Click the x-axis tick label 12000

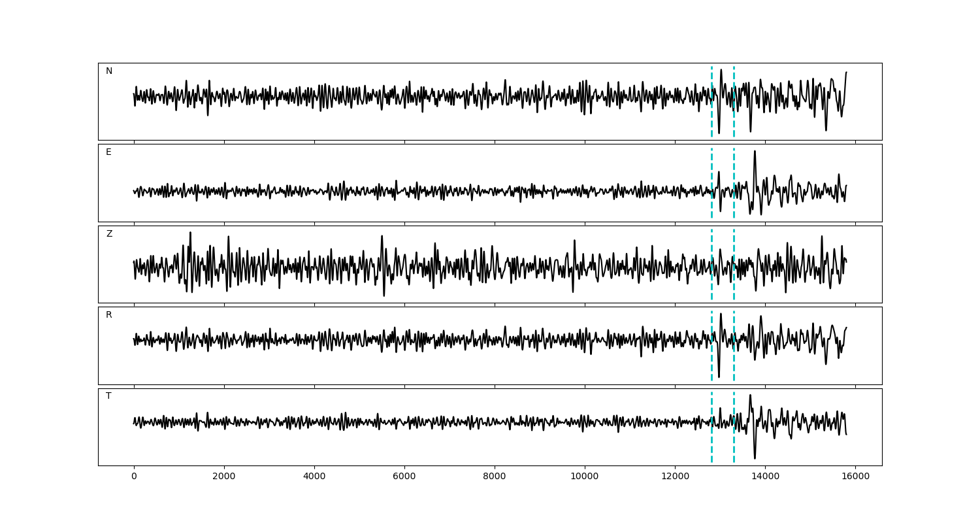(x=675, y=477)
